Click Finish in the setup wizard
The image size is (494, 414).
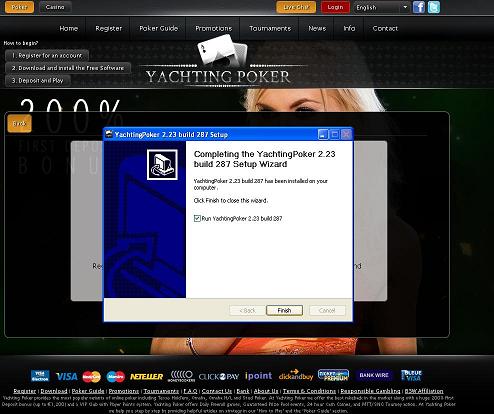point(284,310)
